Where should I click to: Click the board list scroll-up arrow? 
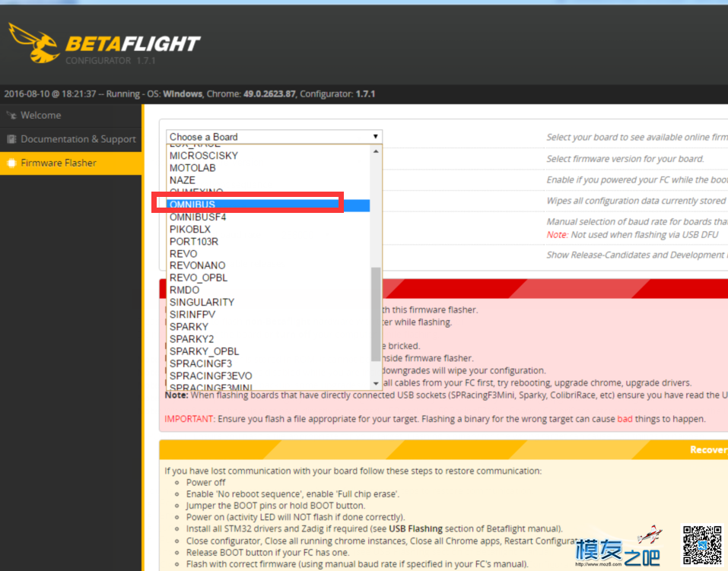[x=376, y=151]
